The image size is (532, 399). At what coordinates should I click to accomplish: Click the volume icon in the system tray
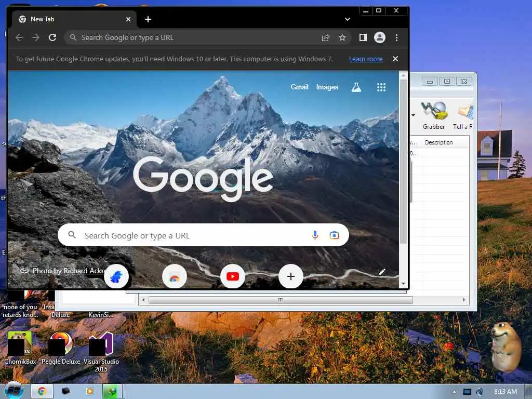tap(480, 392)
